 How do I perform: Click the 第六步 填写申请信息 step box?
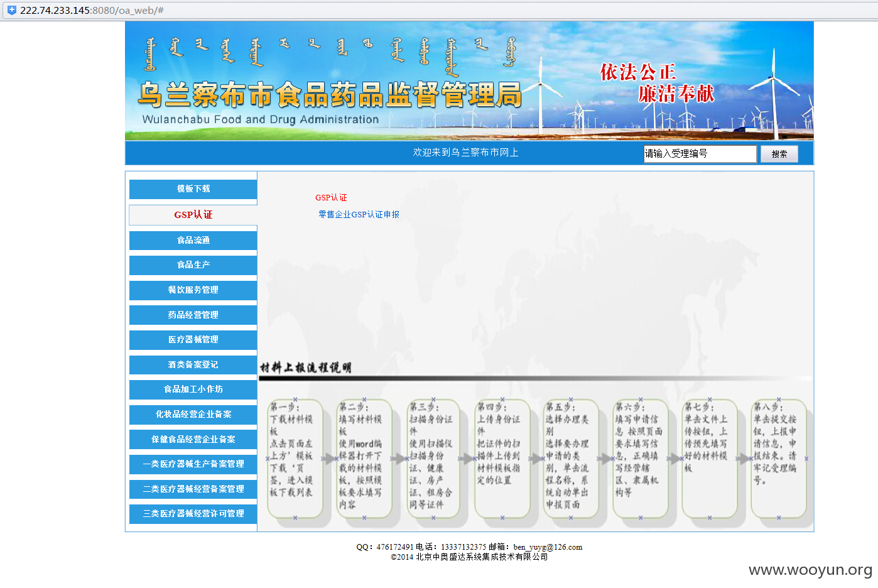pyautogui.click(x=641, y=459)
